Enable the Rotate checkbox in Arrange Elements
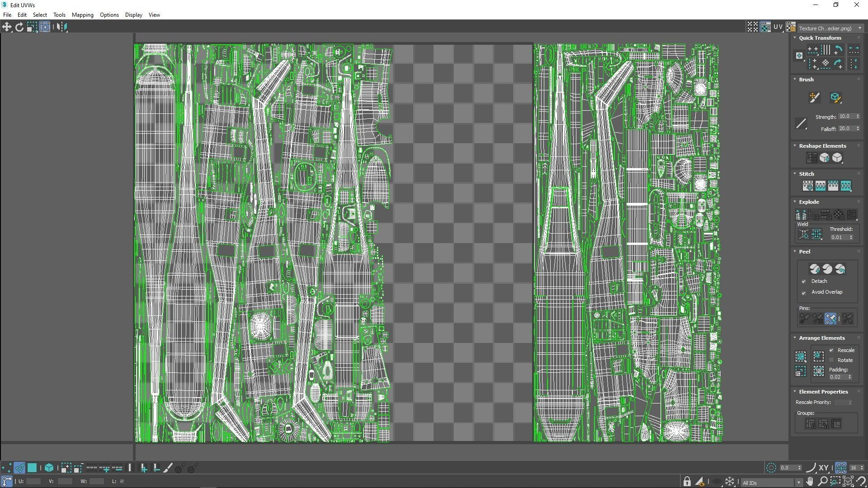Image resolution: width=868 pixels, height=488 pixels. tap(831, 360)
